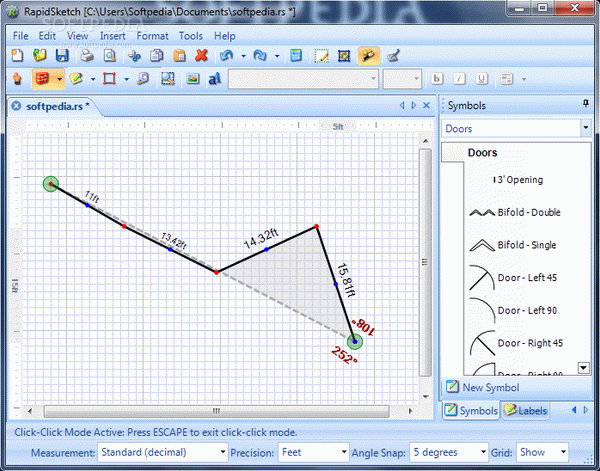Toggle the highlighted wand tool icon
The height and width of the screenshot is (471, 600).
tap(368, 56)
